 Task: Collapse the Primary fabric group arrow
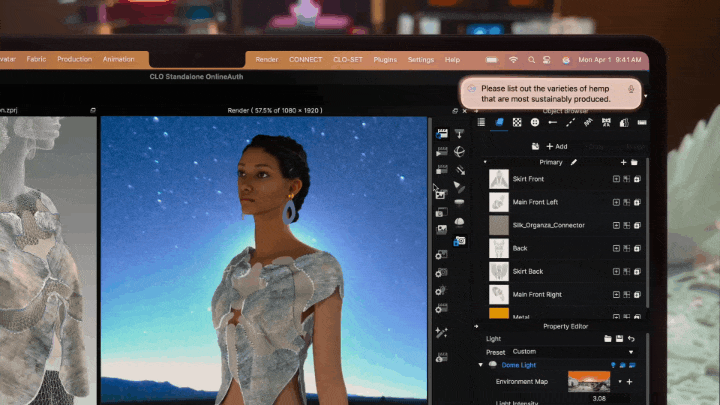click(x=485, y=162)
